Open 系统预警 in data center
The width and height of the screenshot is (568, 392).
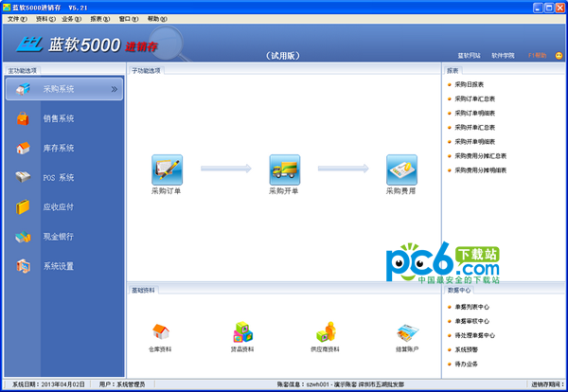tap(466, 349)
